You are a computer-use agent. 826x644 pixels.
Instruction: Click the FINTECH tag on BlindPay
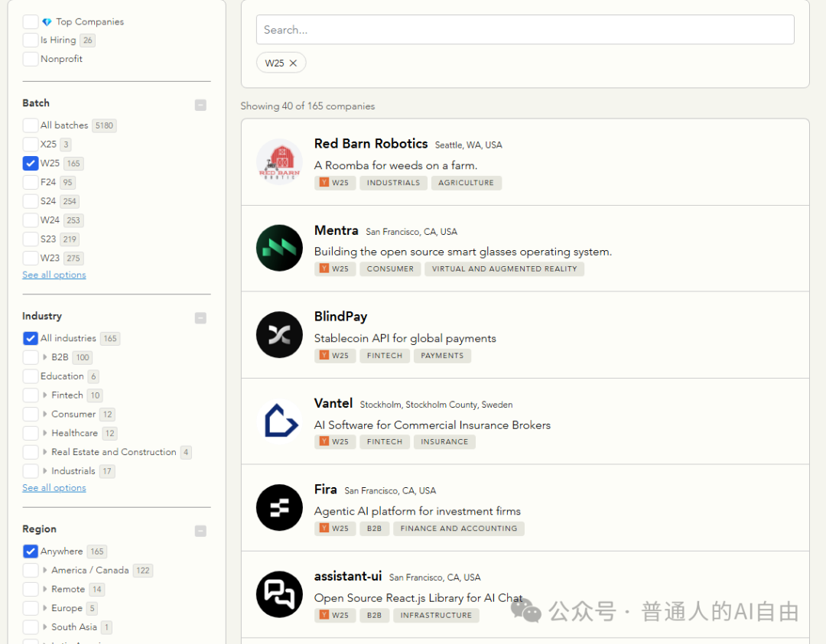tap(385, 356)
